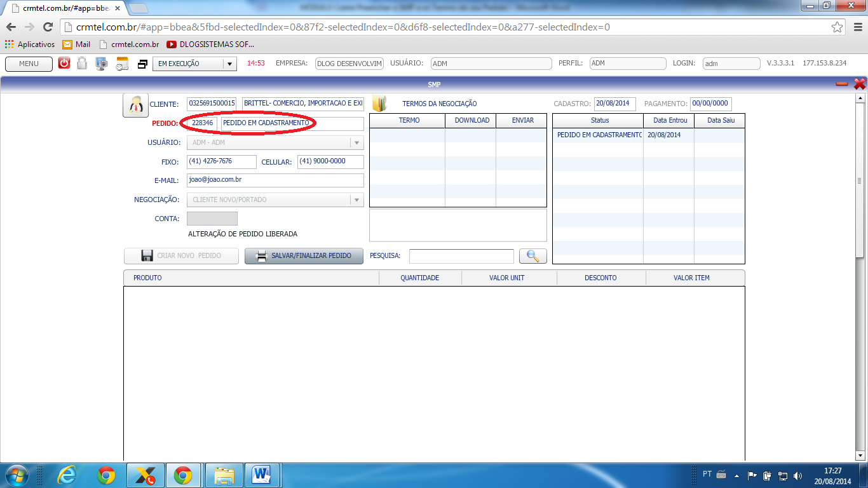Click the network tray icon
Screen dimensions: 868x488
pyautogui.click(x=783, y=475)
